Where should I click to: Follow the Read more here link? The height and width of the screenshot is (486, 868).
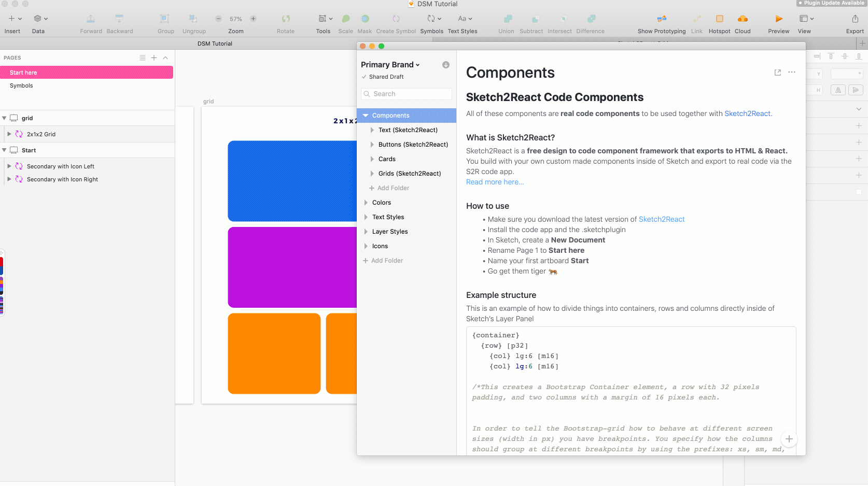point(495,182)
